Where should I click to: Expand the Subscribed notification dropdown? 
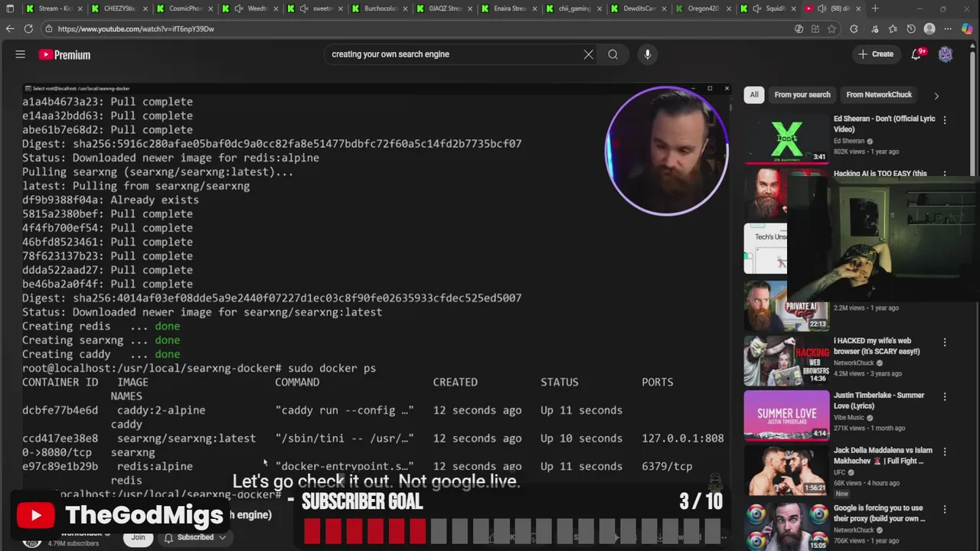pyautogui.click(x=196, y=537)
